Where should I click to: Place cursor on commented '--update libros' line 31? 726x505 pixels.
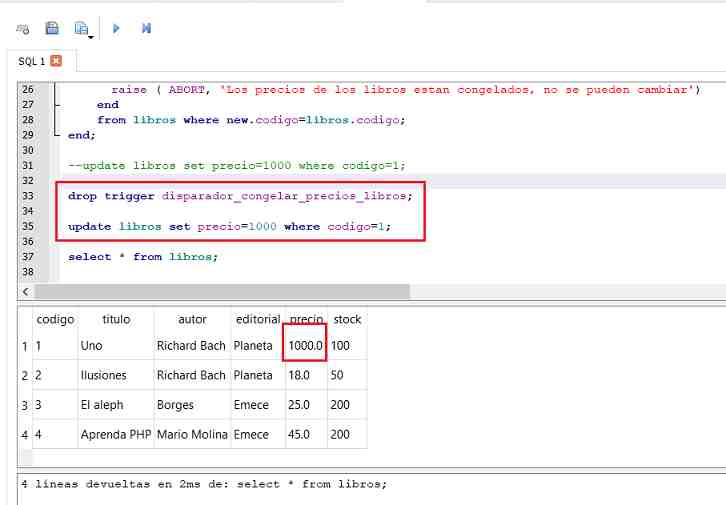coord(237,166)
